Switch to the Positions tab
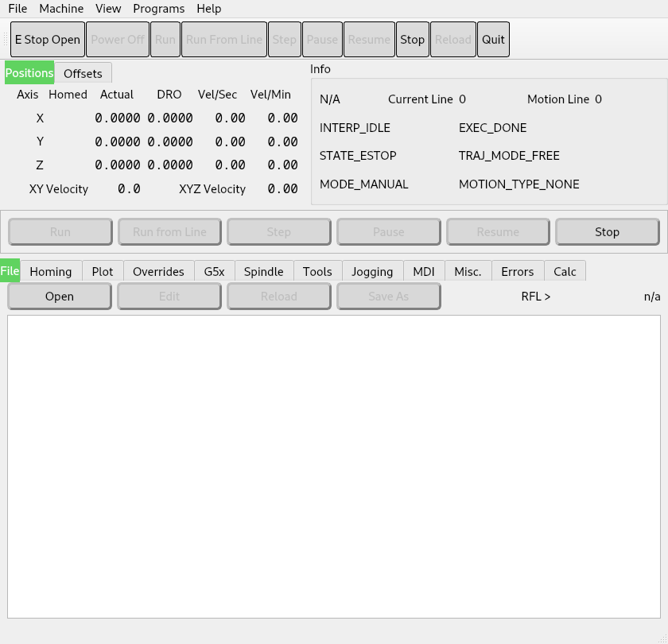Viewport: 668px width, 644px height. click(29, 73)
